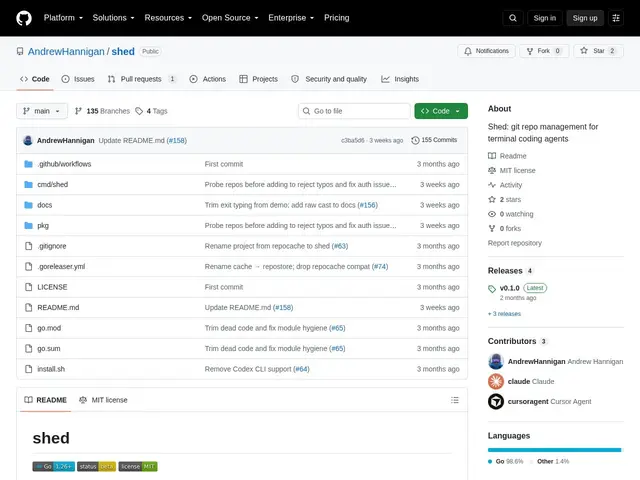Expand the Platform menu

63,18
